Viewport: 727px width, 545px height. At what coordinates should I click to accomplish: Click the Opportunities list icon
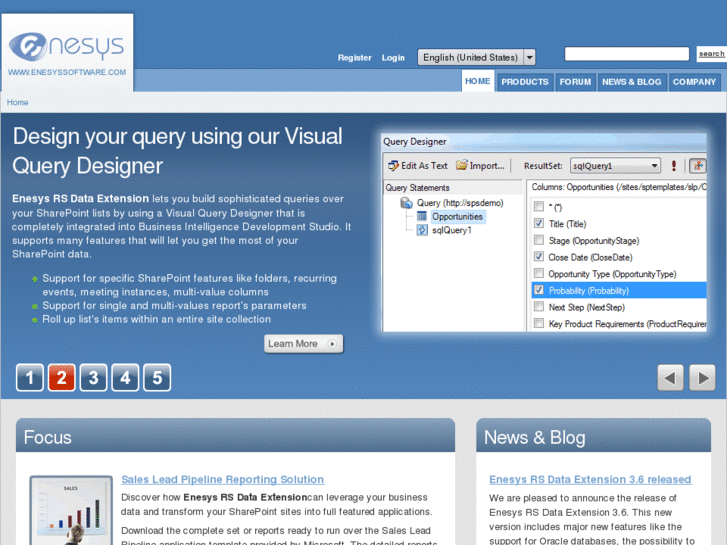[x=421, y=216]
